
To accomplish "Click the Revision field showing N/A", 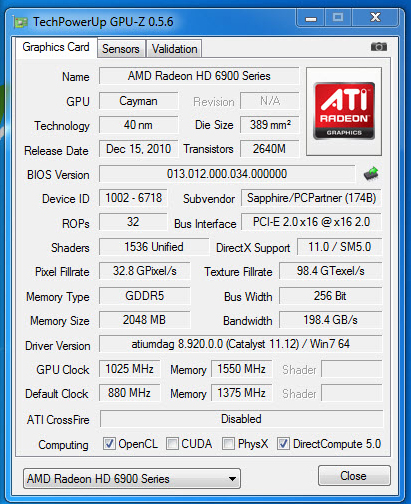I will click(270, 101).
